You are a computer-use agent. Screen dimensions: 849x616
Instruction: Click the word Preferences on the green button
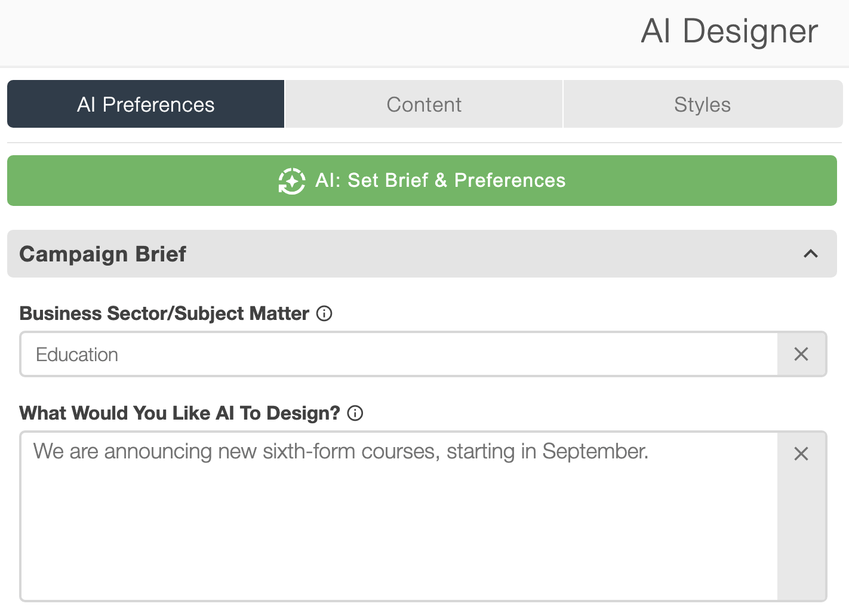510,180
